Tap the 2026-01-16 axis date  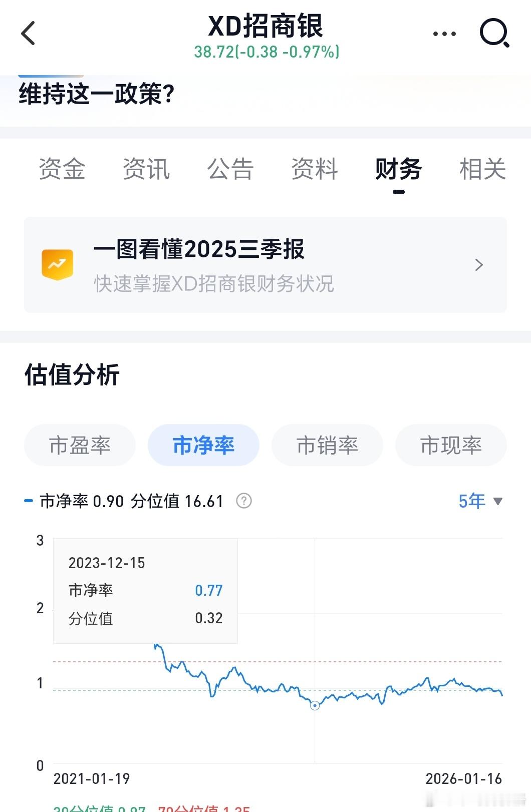coord(464,779)
